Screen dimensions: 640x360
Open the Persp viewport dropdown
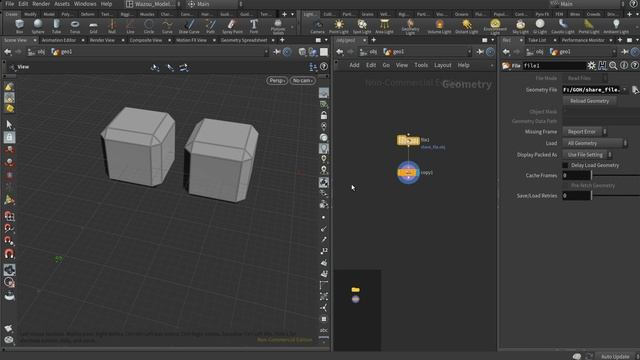pos(277,80)
